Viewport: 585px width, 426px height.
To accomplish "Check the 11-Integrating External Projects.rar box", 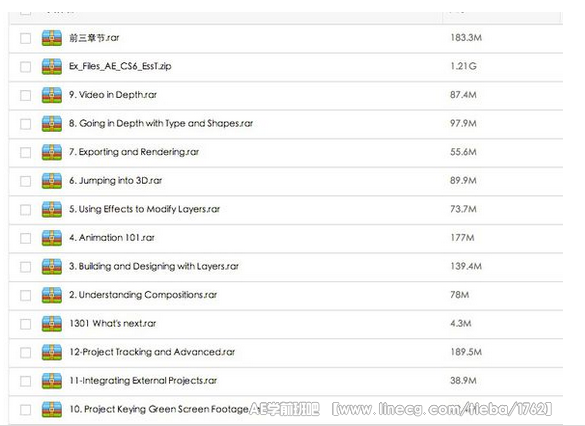I will tap(25, 381).
